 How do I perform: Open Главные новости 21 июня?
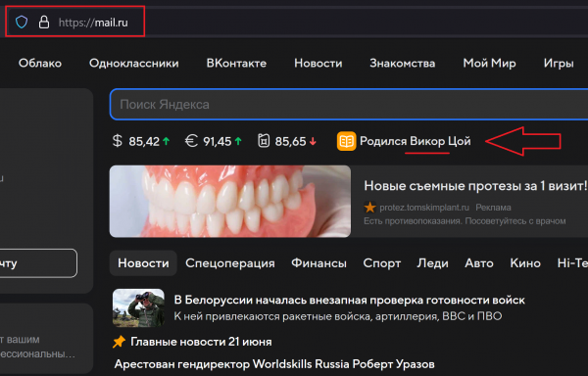click(201, 342)
